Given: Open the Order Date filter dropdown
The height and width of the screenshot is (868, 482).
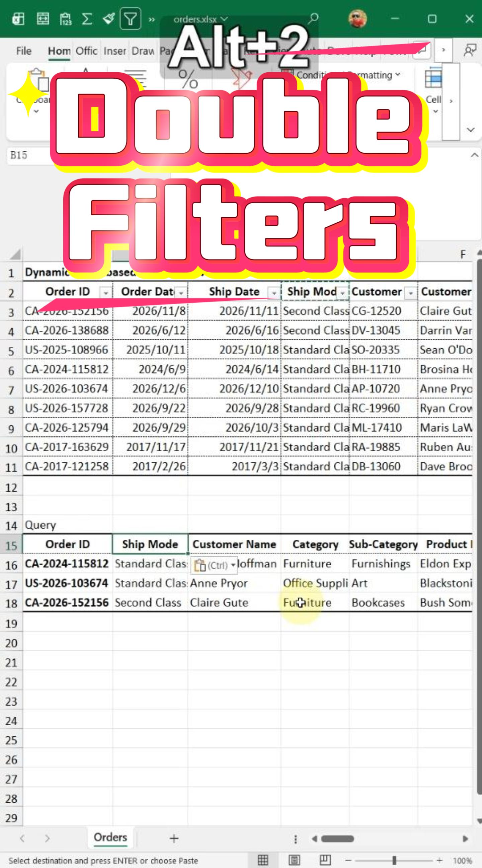Looking at the screenshot, I should pyautogui.click(x=181, y=293).
